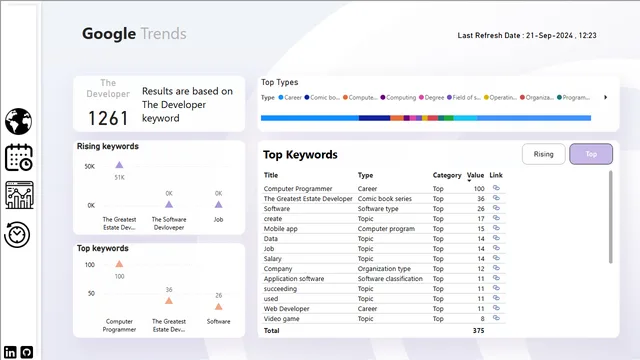Viewport: 640px width, 360px height.
Task: Select the 36 top keyword marker
Action: [x=169, y=301]
